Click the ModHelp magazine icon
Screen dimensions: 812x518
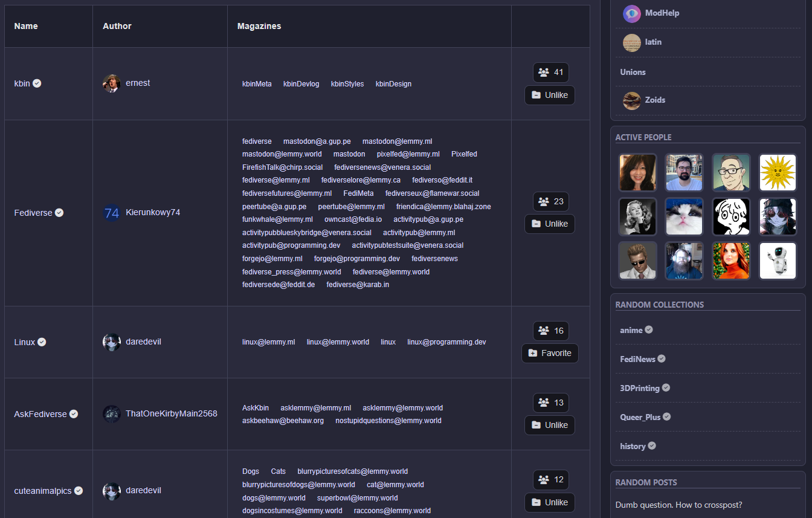pos(632,13)
